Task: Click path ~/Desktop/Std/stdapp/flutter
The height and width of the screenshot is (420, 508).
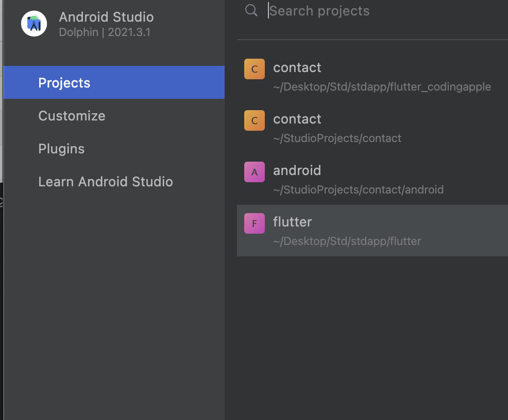Action: pos(347,241)
